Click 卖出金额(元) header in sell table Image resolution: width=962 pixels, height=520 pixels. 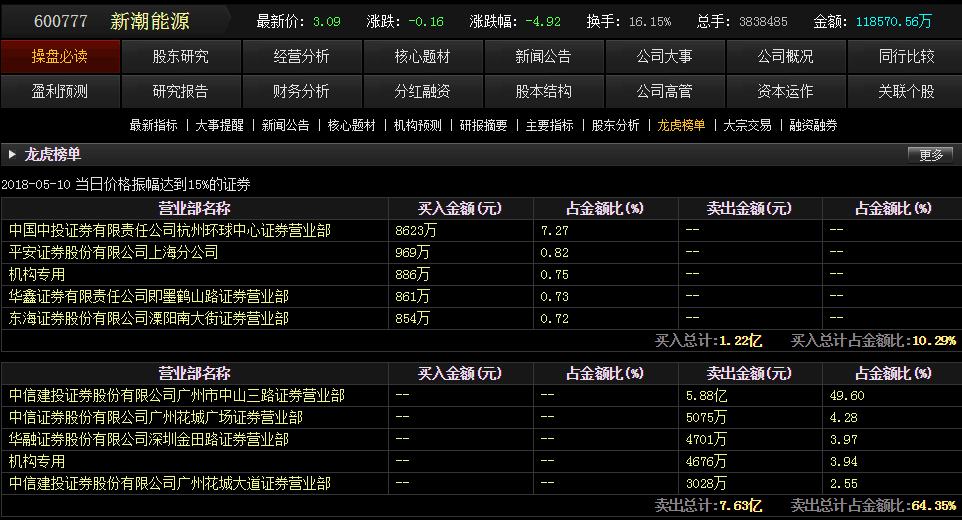[x=750, y=373]
